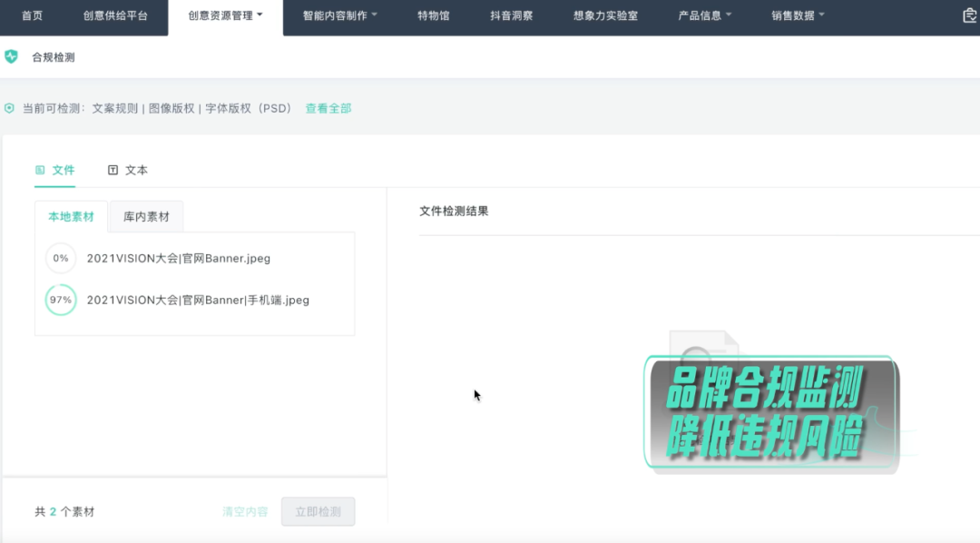
Task: Click the 97% upload progress ring
Action: click(61, 300)
